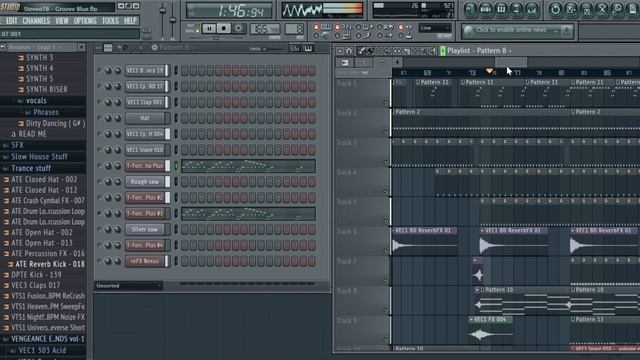Click the magnifier icon in top toolbar
Viewport: 640px width, 360px height.
[617, 9]
